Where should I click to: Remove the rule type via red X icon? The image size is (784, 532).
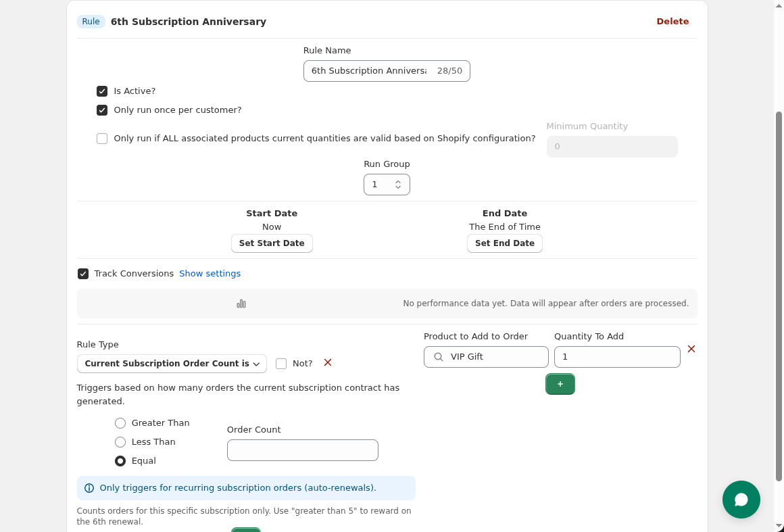(328, 362)
